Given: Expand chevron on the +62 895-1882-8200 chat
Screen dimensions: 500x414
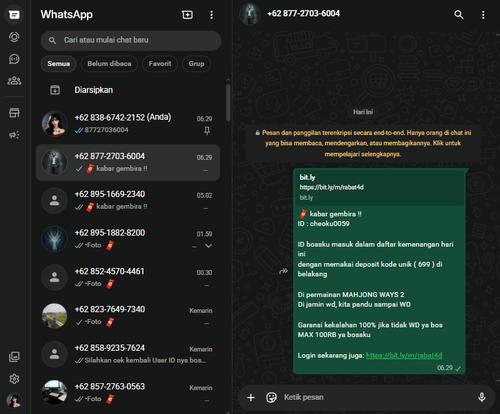Looking at the screenshot, I should 208,246.
